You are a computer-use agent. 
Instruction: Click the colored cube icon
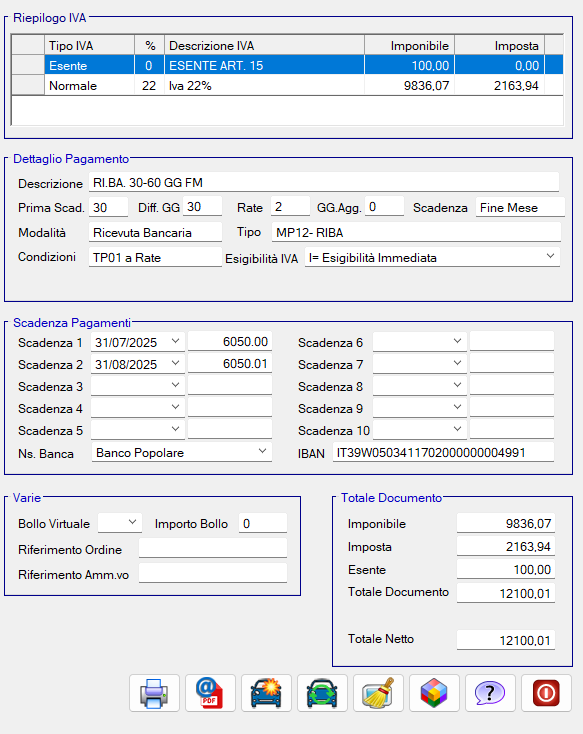tap(434, 693)
